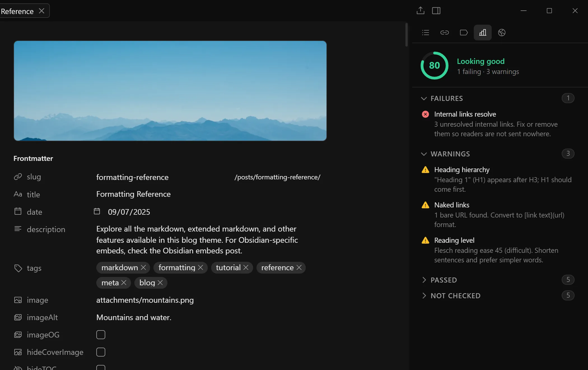Image resolution: width=588 pixels, height=370 pixels.
Task: Expand the NOT CHECKED section
Action: pos(424,295)
